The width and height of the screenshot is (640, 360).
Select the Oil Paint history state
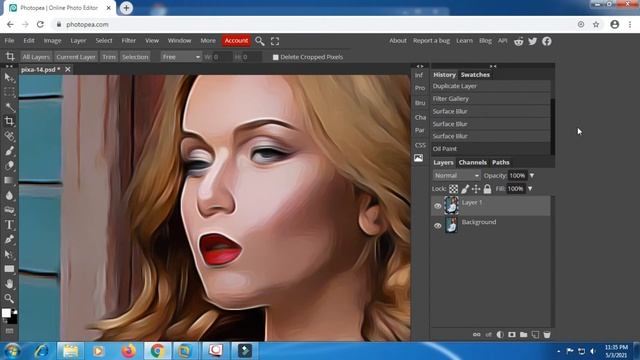491,149
